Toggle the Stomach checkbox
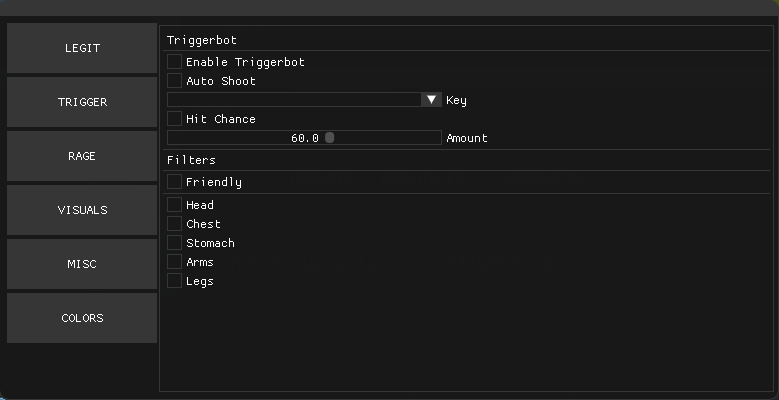779x400 pixels. [x=174, y=243]
